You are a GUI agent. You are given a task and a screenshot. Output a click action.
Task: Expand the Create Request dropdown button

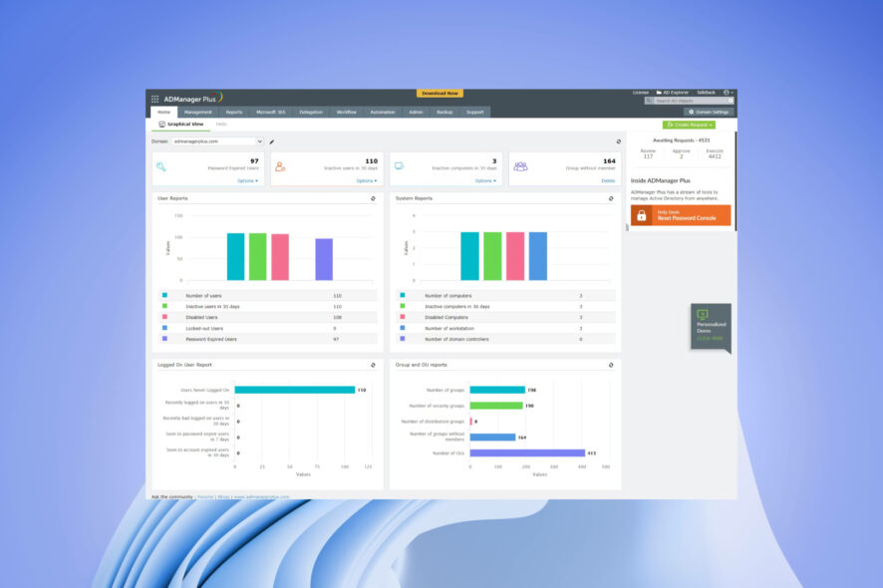pos(689,125)
